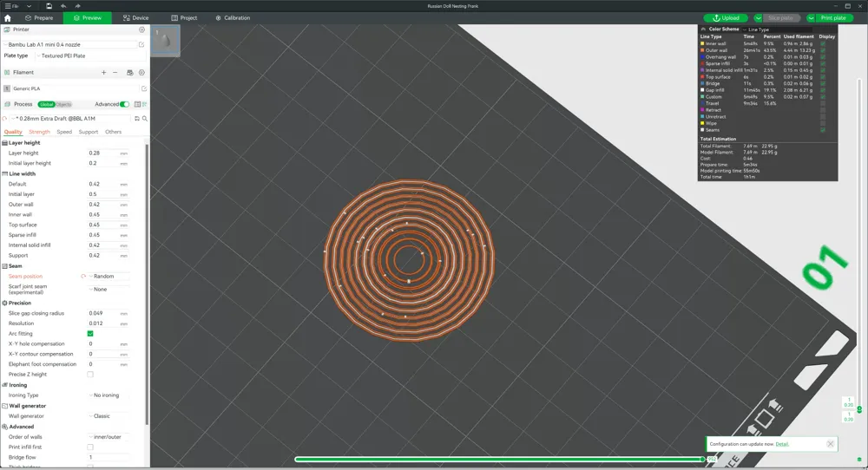Hide Outer wall lines in Display column

[823, 50]
